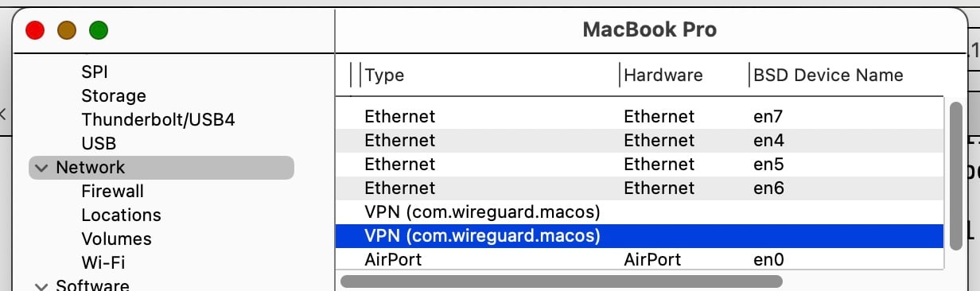Select Volumes in the sidebar
This screenshot has width=980, height=291.
pyautogui.click(x=116, y=239)
